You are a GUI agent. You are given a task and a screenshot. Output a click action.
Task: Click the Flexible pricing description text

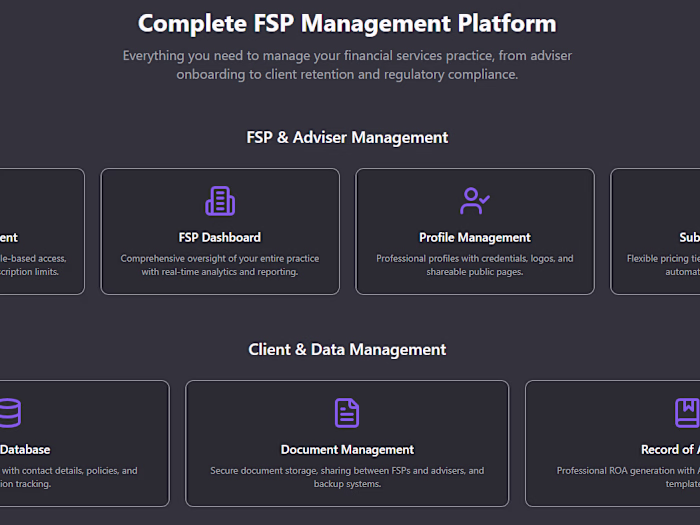click(x=663, y=265)
